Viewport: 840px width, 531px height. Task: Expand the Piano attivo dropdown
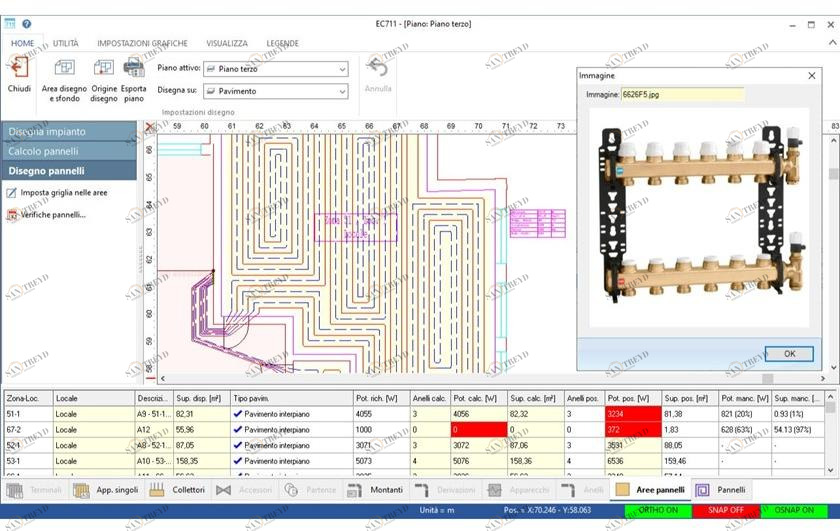275,69
